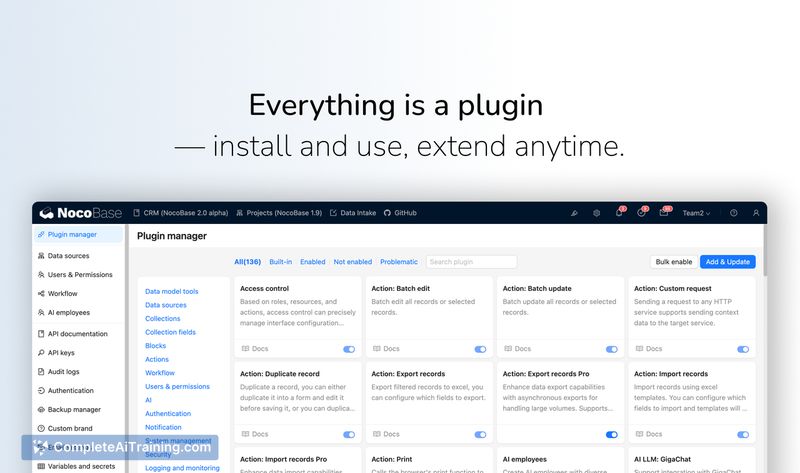Viewport: 800px width, 473px height.
Task: Select the Built-in filter tab
Action: [x=281, y=262]
